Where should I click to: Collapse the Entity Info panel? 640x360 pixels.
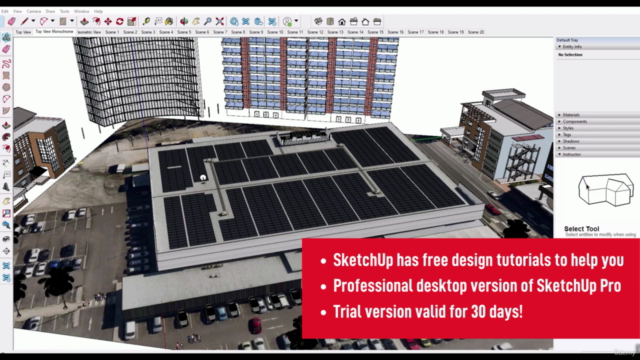597,47
